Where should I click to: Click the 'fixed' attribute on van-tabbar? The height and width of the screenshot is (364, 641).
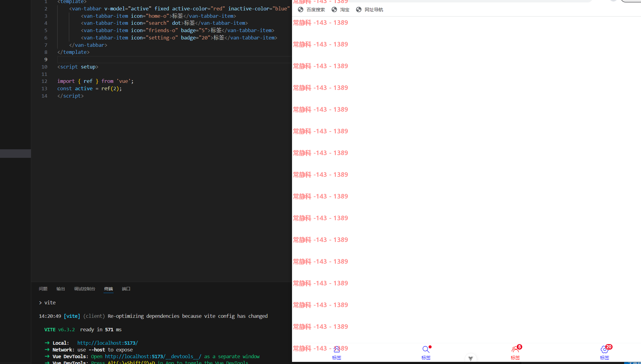tap(162, 9)
